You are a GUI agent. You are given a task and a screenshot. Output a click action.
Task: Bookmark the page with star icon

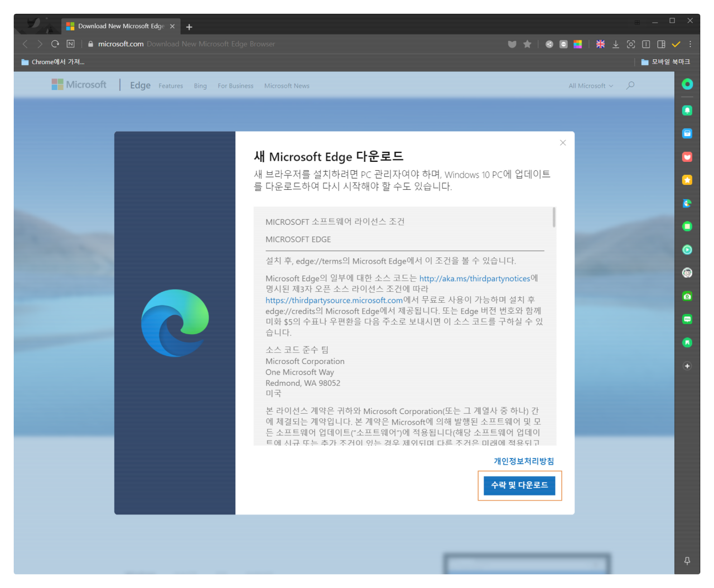(527, 44)
